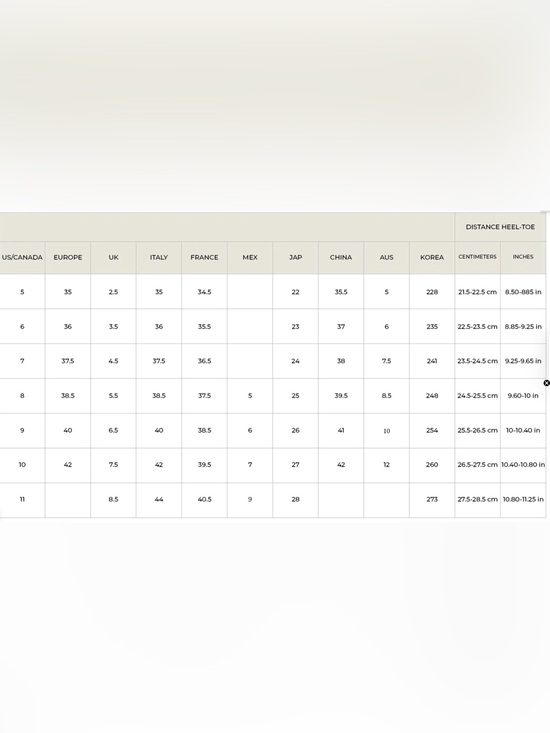This screenshot has width=550, height=733.
Task: Click US/Canada size 11 cell
Action: [x=22, y=499]
